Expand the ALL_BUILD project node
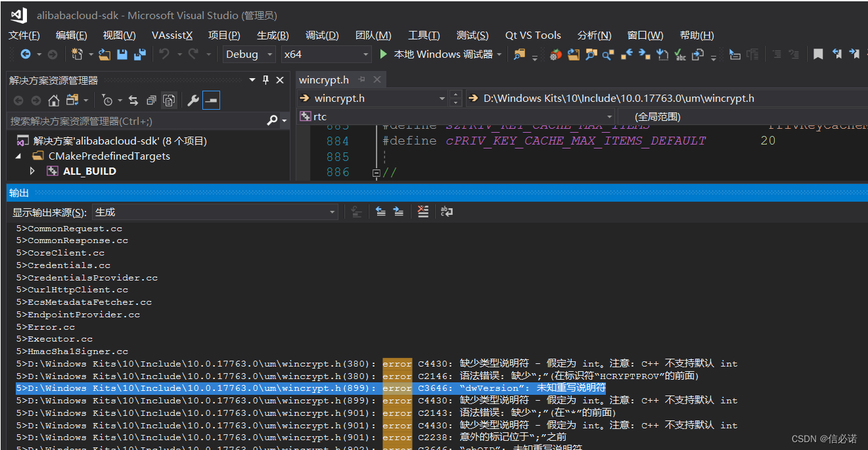 tap(32, 171)
